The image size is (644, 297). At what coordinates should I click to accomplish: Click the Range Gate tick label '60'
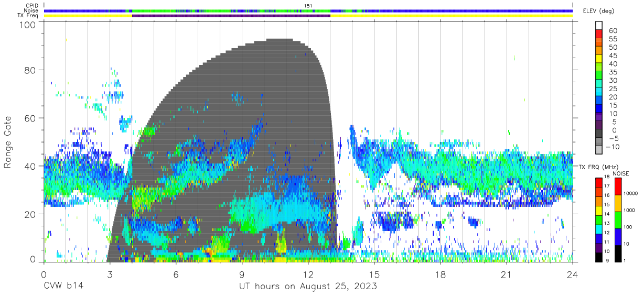pos(30,118)
